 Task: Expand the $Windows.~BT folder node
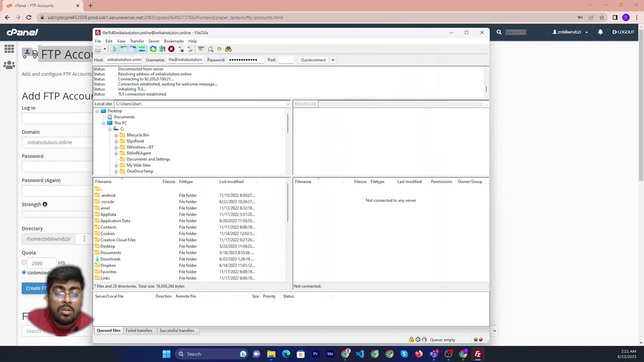[116, 147]
